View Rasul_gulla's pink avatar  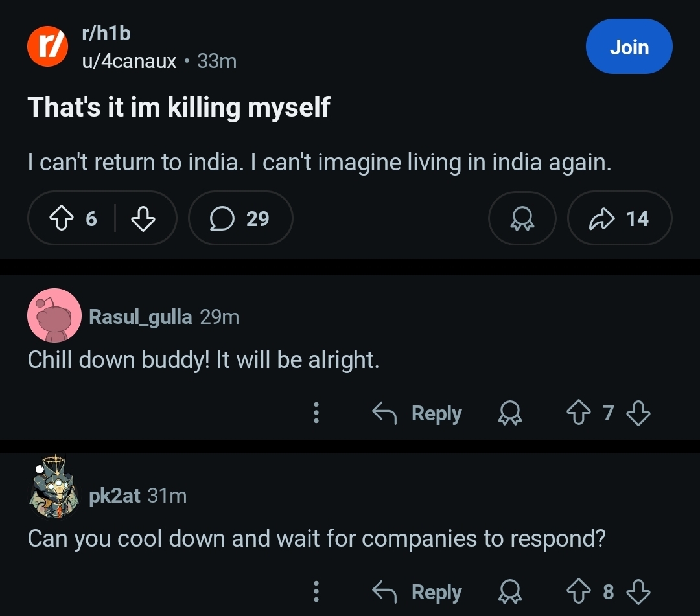tap(54, 315)
